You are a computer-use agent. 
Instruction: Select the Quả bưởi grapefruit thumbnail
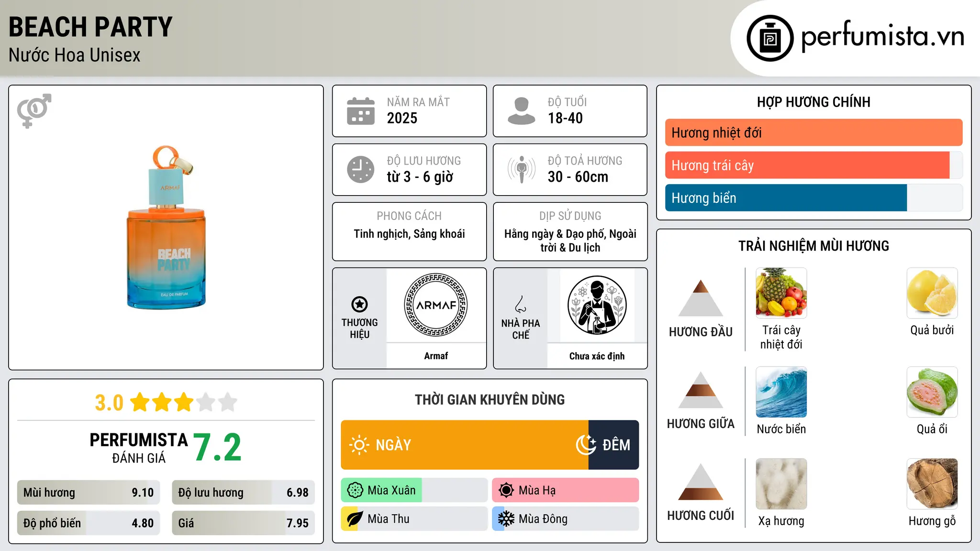coord(932,293)
